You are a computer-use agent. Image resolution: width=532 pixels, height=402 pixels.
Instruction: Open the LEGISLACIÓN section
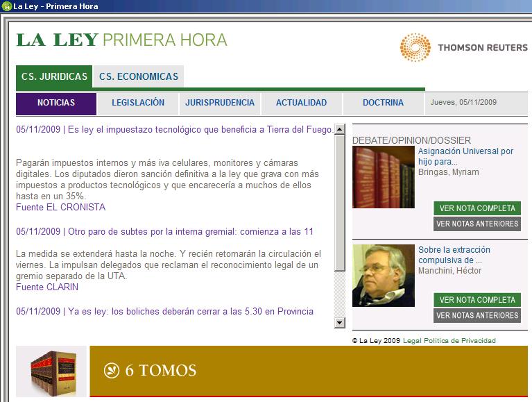point(138,103)
